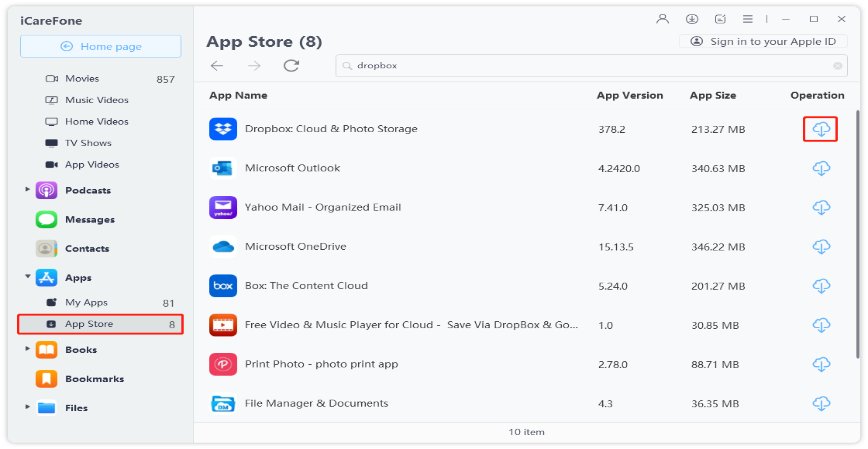Select 'Box: The Content Cloud' text

pyautogui.click(x=306, y=286)
